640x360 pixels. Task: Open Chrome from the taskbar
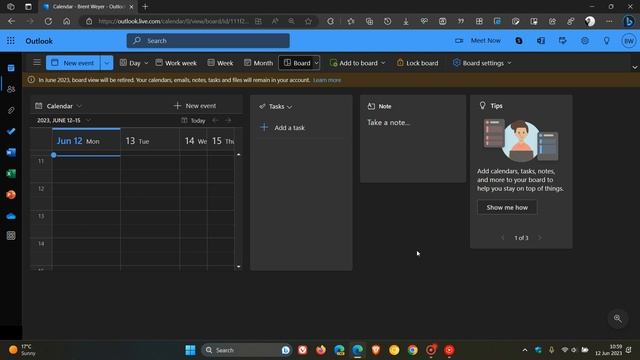click(x=412, y=350)
